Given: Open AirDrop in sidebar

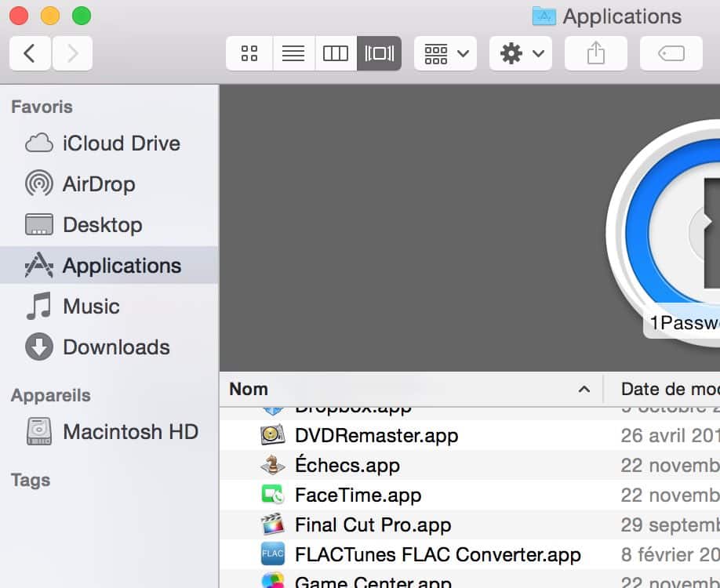Looking at the screenshot, I should pos(109,184).
